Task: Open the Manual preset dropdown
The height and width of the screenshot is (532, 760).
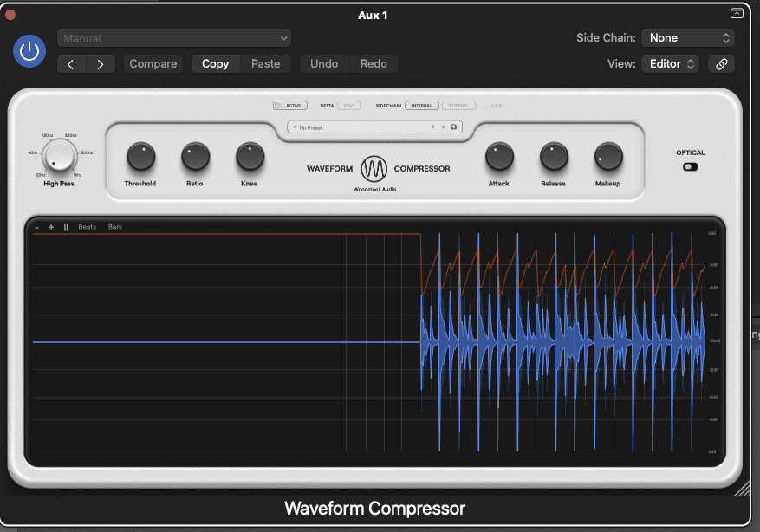Action: [x=174, y=38]
